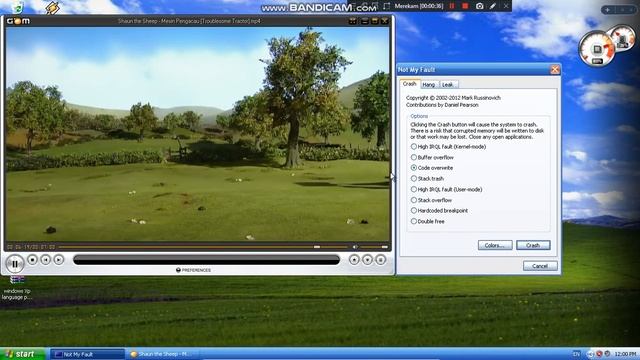640x360 pixels.
Task: Toggle GOM Player full screen mode button
Action: pos(352,21)
